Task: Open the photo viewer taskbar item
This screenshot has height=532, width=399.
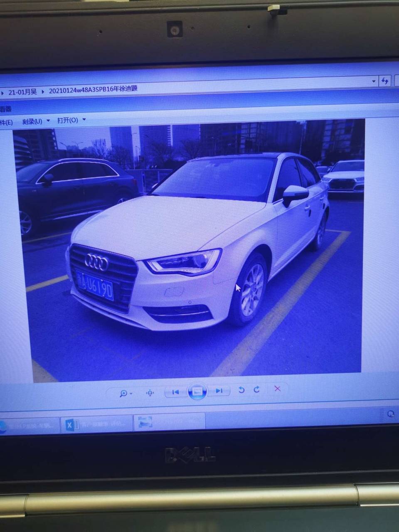Action: point(170,422)
